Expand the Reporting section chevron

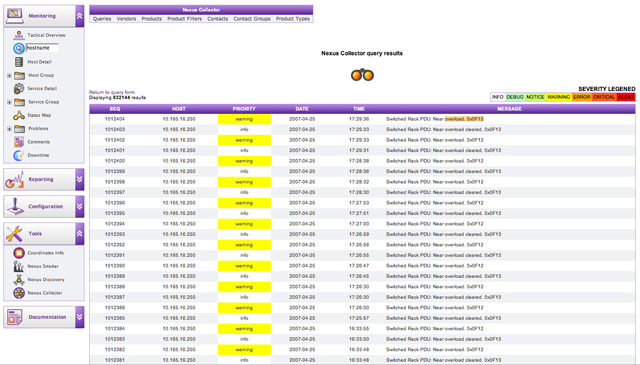coord(80,179)
